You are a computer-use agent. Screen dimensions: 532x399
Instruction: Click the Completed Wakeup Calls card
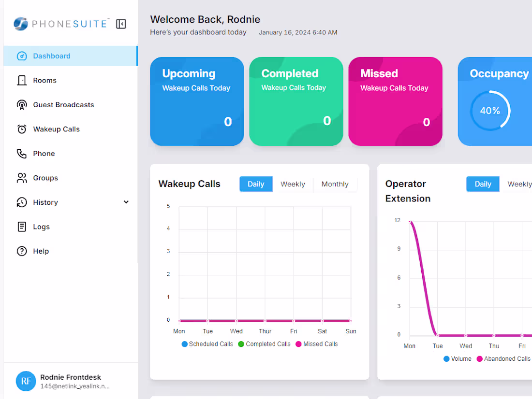296,101
